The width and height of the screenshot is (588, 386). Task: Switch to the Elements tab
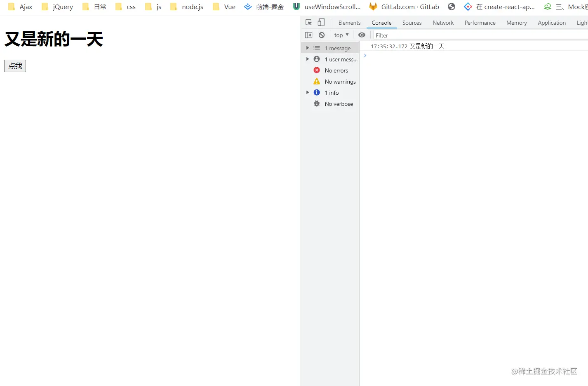[349, 23]
